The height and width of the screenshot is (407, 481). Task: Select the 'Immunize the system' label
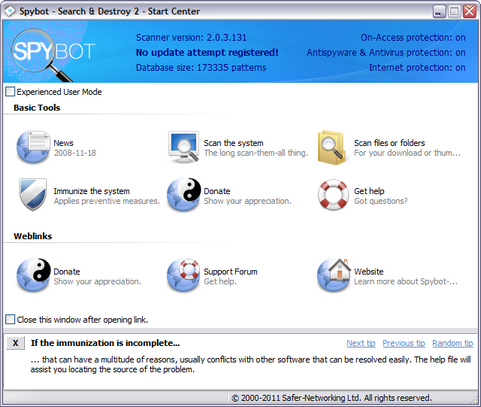(x=92, y=191)
